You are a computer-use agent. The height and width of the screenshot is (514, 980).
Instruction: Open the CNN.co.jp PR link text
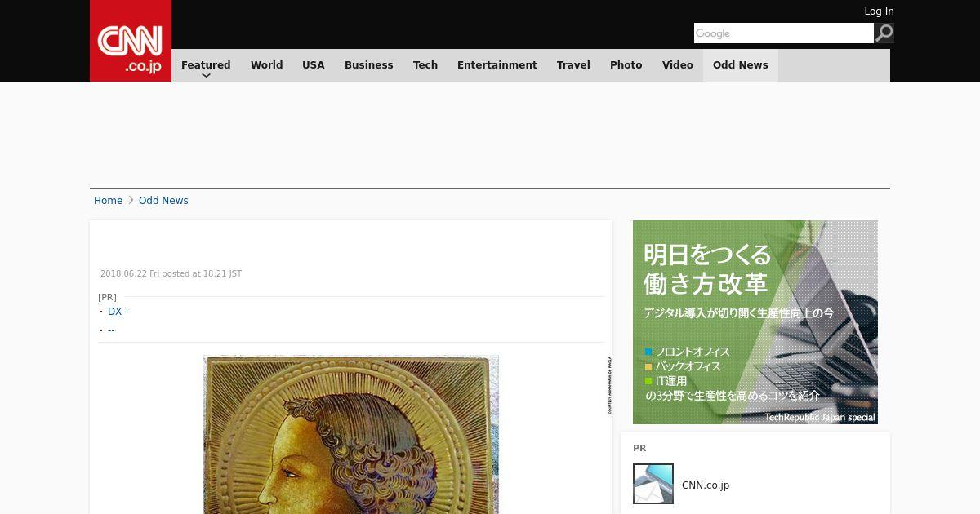pyautogui.click(x=706, y=485)
